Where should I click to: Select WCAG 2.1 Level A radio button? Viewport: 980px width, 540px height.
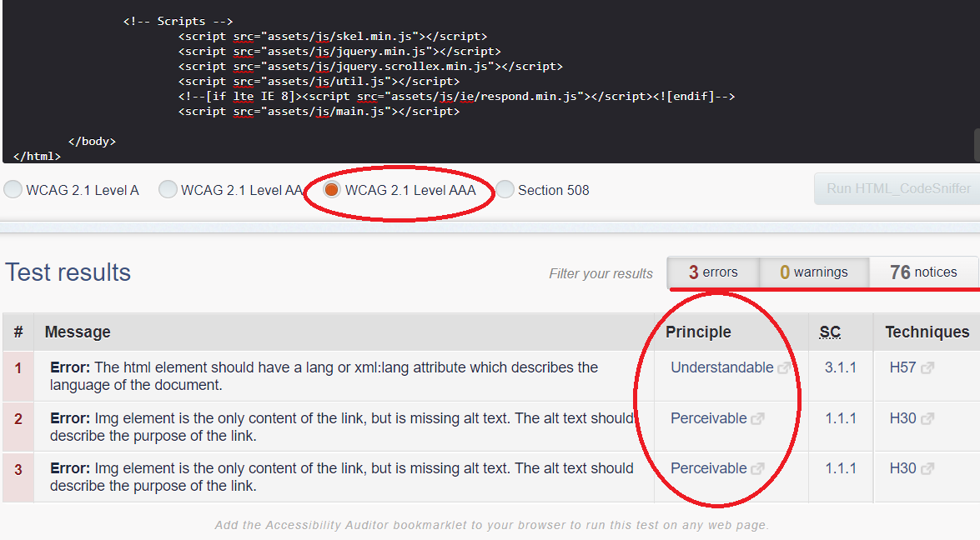tap(13, 190)
